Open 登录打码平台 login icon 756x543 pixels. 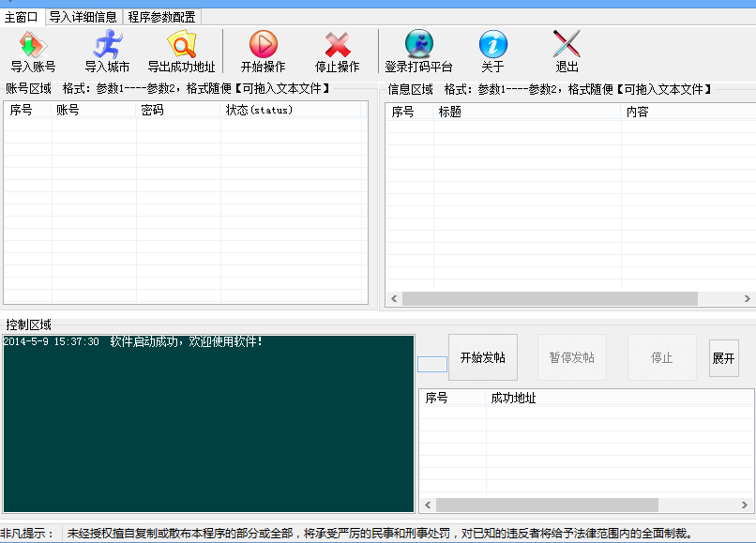click(x=418, y=44)
